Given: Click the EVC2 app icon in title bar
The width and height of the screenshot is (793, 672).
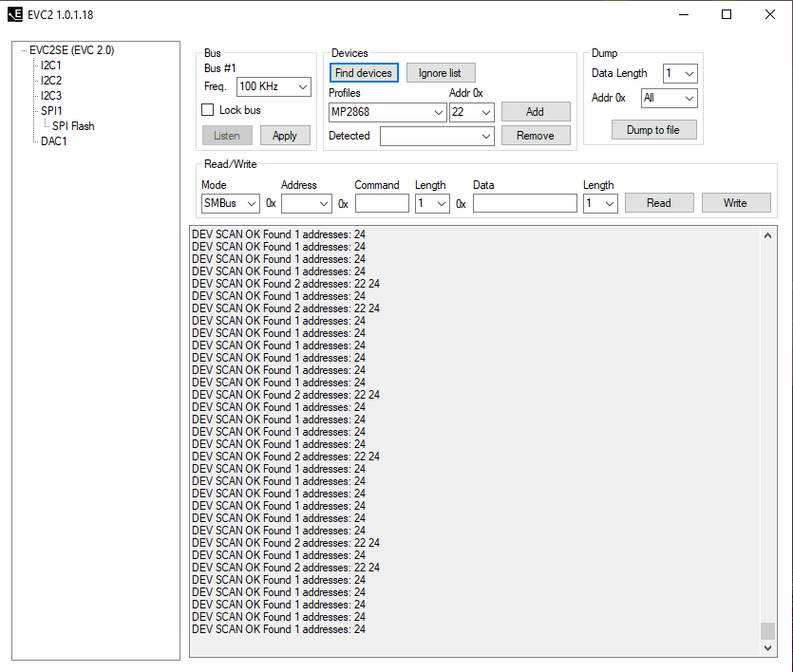Looking at the screenshot, I should point(15,14).
